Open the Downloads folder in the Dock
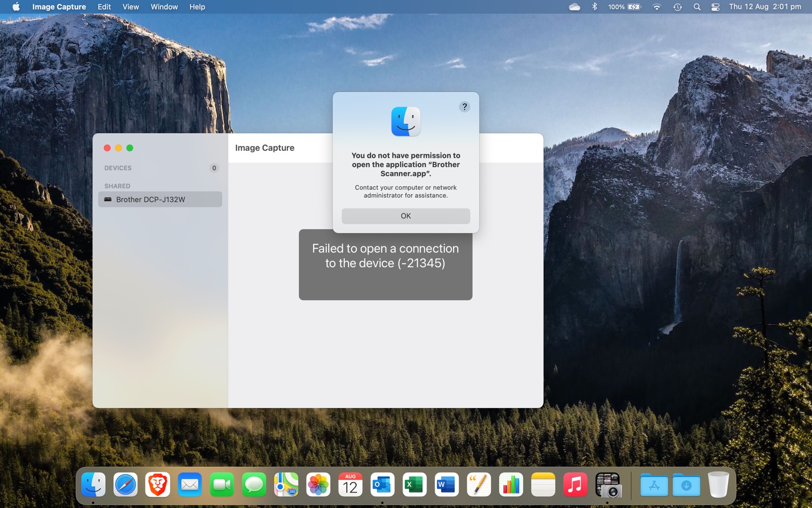This screenshot has width=812, height=508. point(686,485)
